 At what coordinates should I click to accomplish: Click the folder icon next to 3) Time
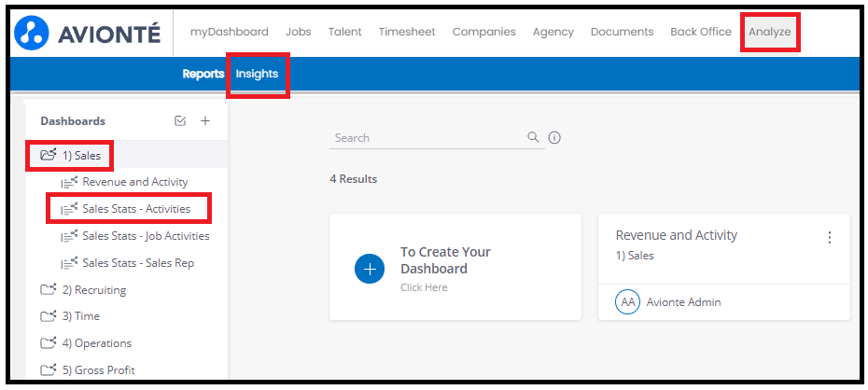(49, 316)
